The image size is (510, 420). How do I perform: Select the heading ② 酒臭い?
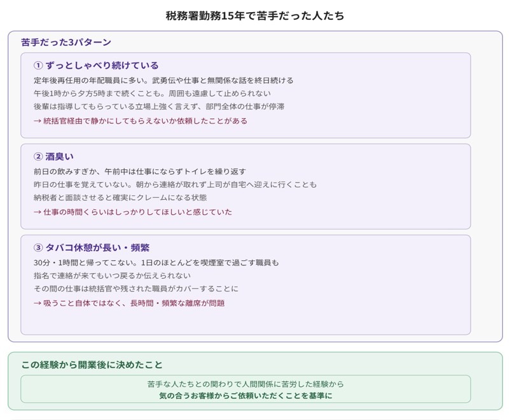point(53,157)
